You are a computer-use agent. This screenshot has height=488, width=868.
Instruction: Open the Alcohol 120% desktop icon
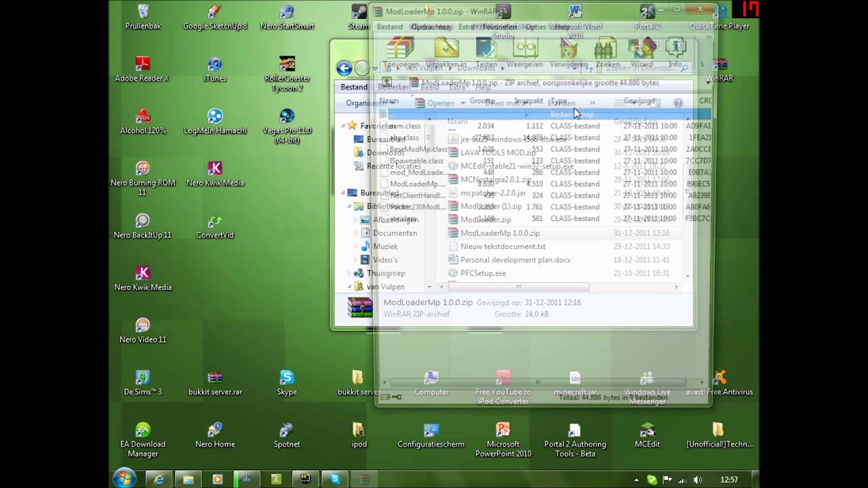142,121
